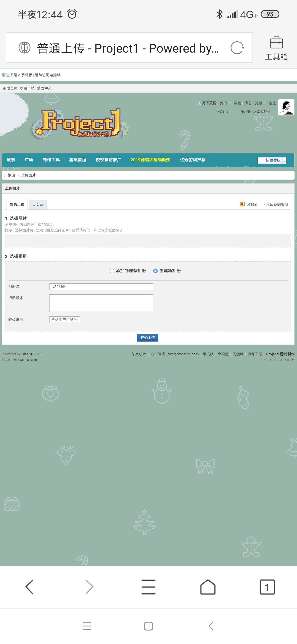Open 全站用户可见 privacy dropdown
This screenshot has height=644, width=297.
pyautogui.click(x=65, y=320)
